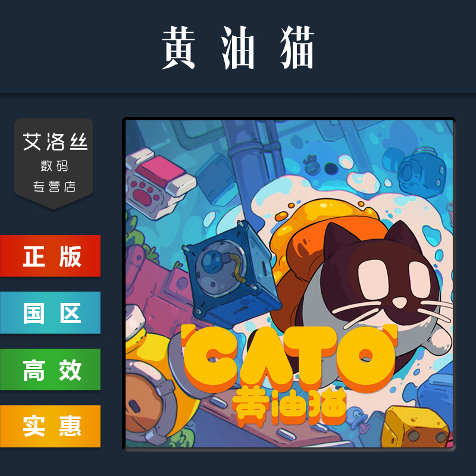Select the orange 实惠 label
The height and width of the screenshot is (476, 476).
pyautogui.click(x=50, y=426)
